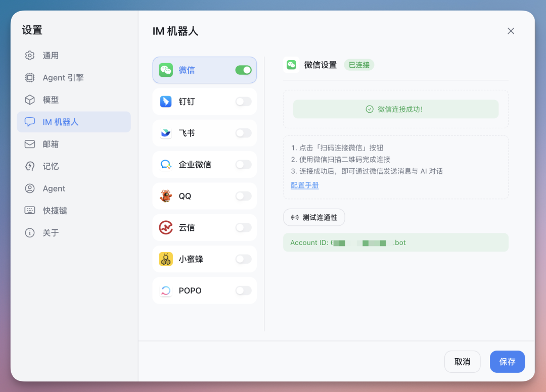Open the 配置手册 link
This screenshot has height=392, width=546.
click(304, 185)
